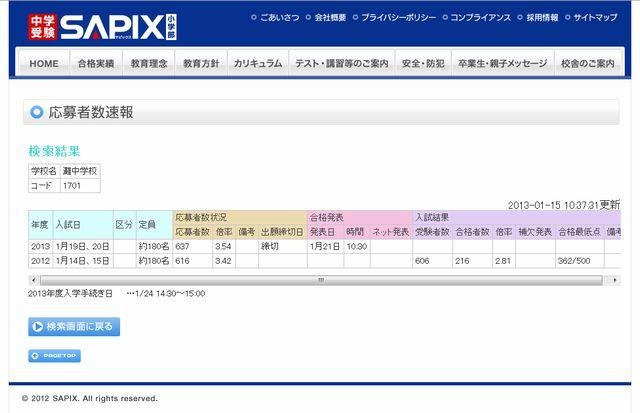Follow the 会社概要 header link

pyautogui.click(x=330, y=17)
